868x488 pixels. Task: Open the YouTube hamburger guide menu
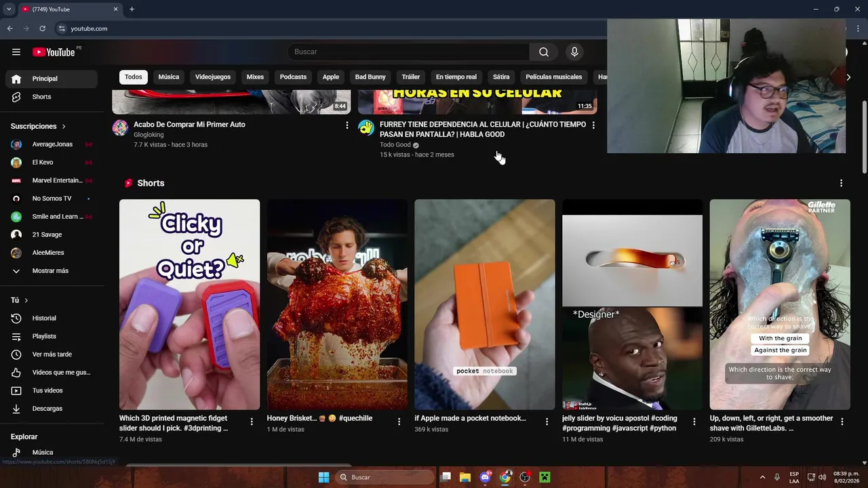tap(16, 52)
